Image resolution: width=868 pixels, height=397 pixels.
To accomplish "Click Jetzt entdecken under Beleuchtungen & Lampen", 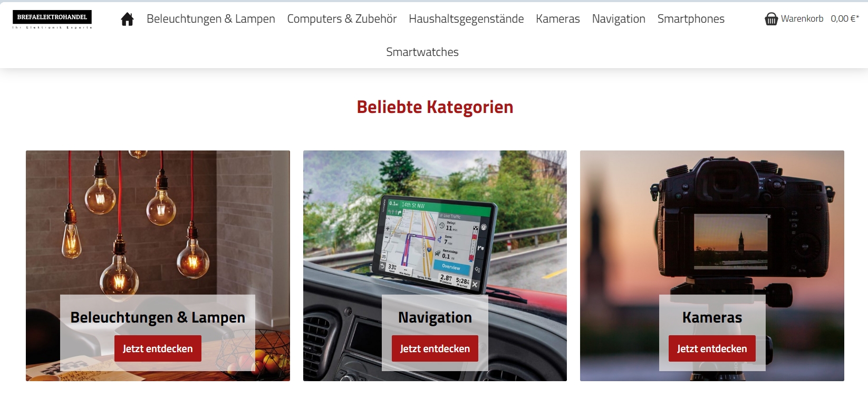I will pos(158,348).
